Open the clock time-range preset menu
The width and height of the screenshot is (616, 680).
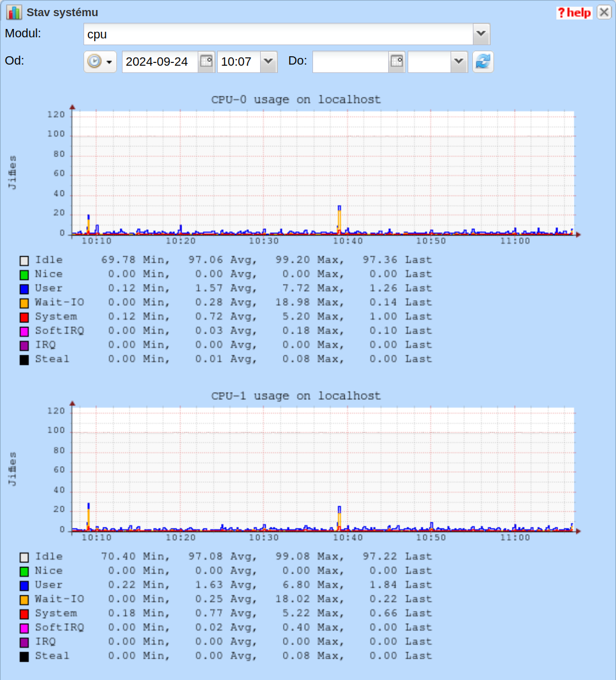(x=100, y=62)
